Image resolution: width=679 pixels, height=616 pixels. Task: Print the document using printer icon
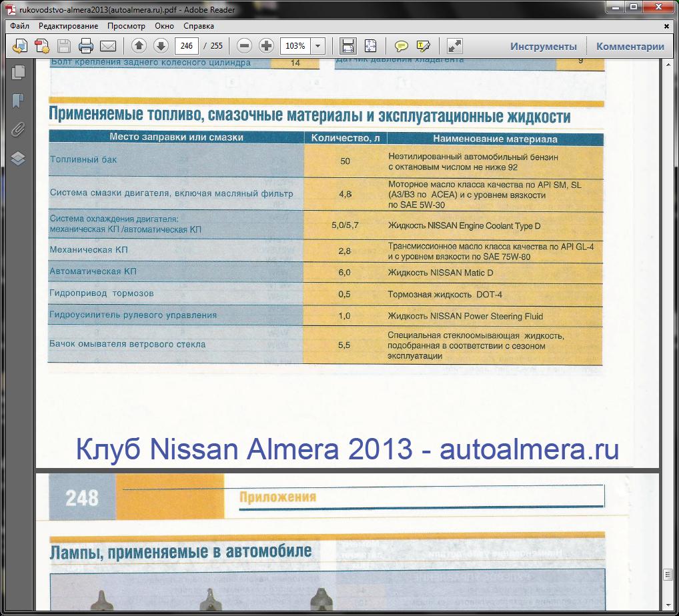86,45
